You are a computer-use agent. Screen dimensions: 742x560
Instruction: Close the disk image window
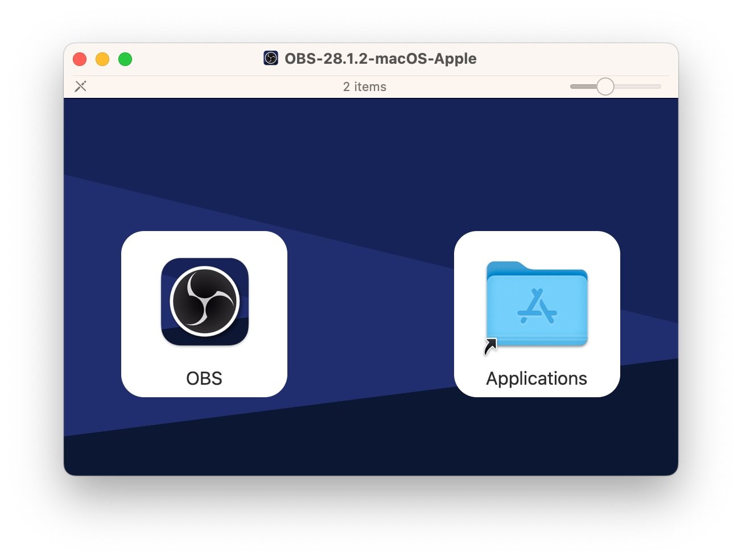pos(80,59)
